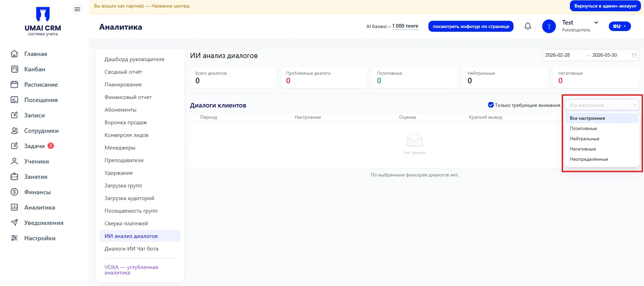This screenshot has height=286, width=644.
Task: Follow VOXA углубленная аналитика link
Action: click(131, 270)
